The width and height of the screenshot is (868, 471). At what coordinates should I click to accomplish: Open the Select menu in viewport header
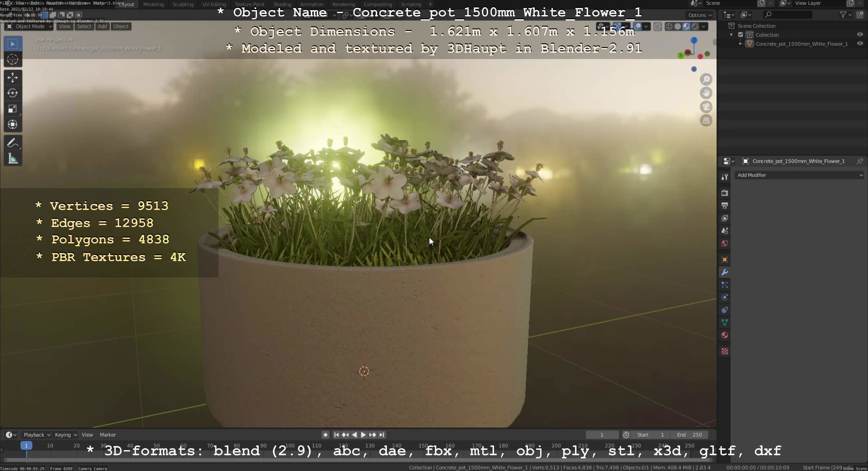(84, 27)
